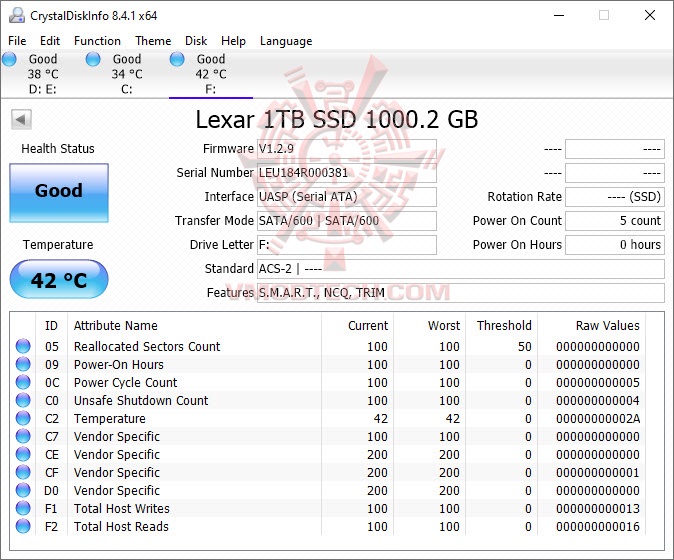Click status orb for CE Vendor Specific
The image size is (674, 560).
23,454
